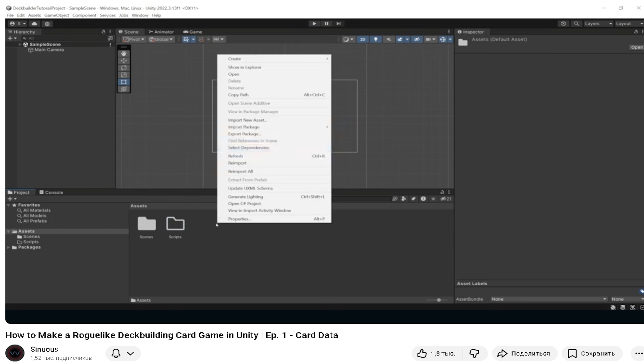Viewport: 644px width, 362px height.
Task: Activate the Rect tool in Scene view
Action: coord(124,82)
